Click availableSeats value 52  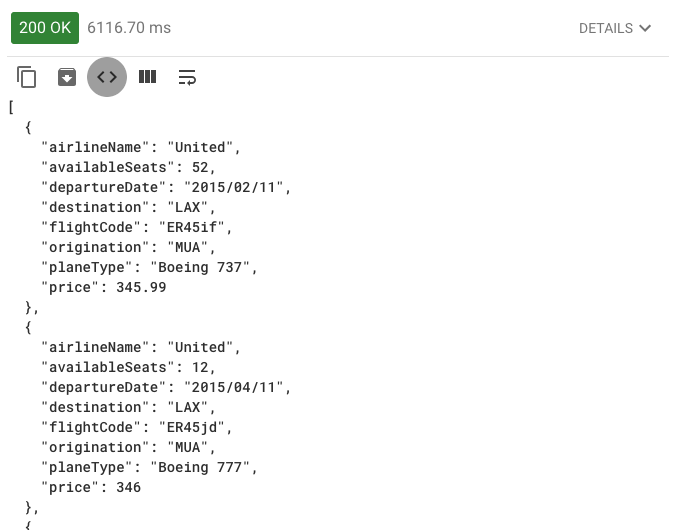(200, 167)
